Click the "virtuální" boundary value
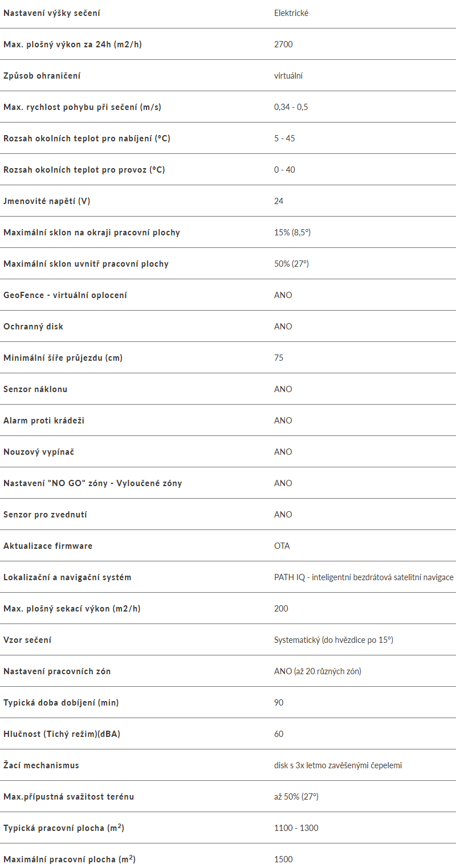 (x=288, y=75)
